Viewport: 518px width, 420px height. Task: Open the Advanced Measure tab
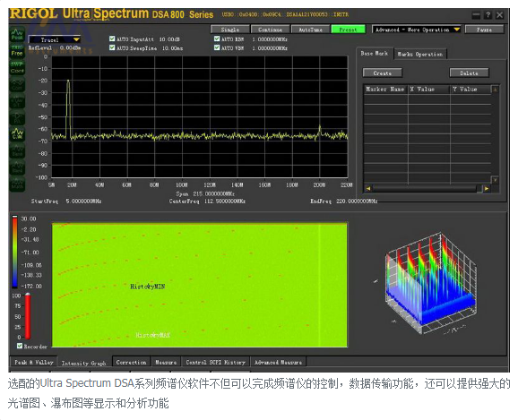[278, 362]
